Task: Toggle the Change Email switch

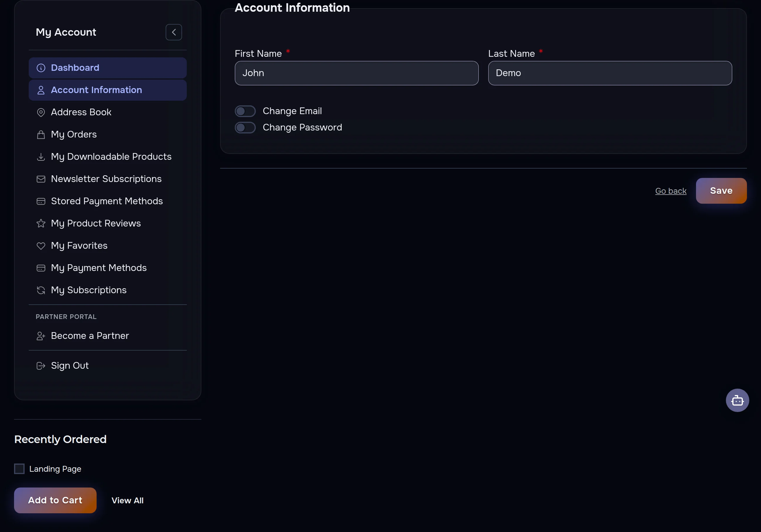Action: pos(245,111)
